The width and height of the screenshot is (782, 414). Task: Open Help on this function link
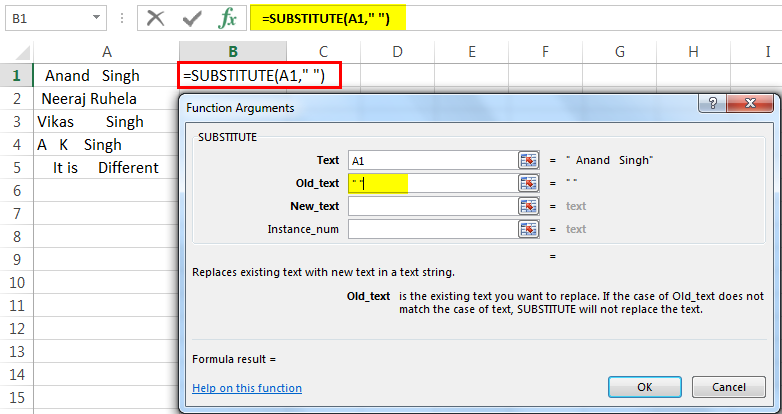click(x=247, y=388)
